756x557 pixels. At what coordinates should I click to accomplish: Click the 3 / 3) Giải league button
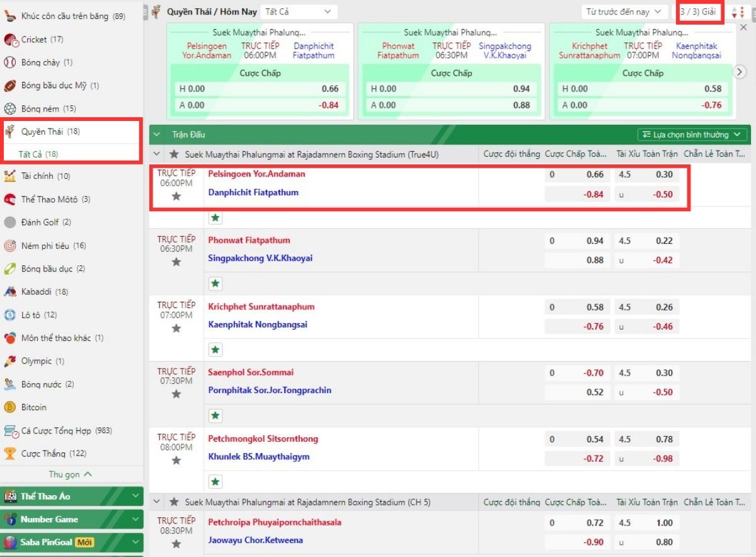tap(699, 12)
